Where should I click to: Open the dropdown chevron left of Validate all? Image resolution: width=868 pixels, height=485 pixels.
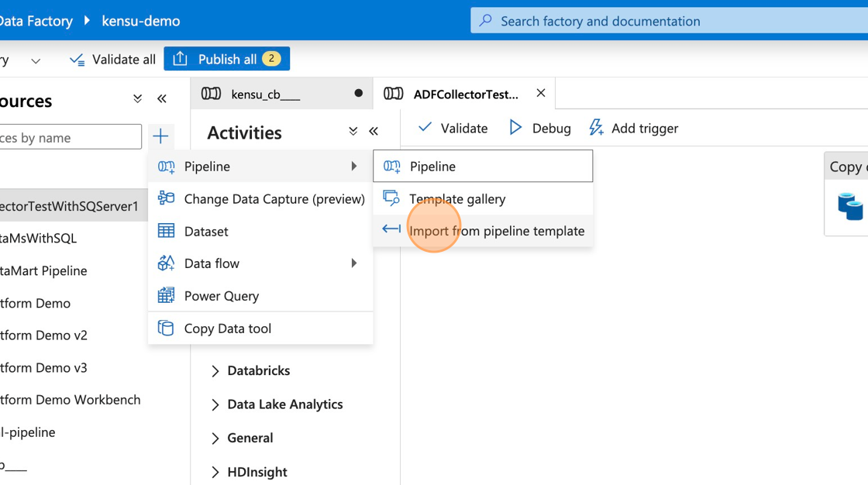pos(36,60)
